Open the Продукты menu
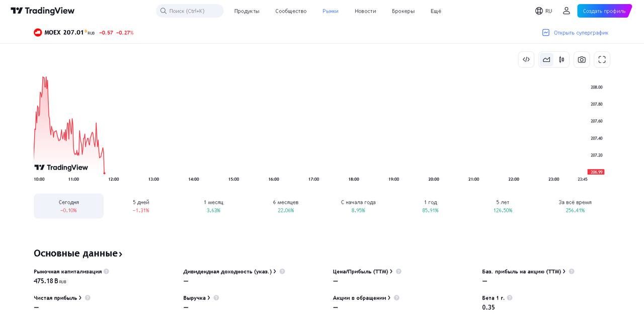 click(x=247, y=11)
